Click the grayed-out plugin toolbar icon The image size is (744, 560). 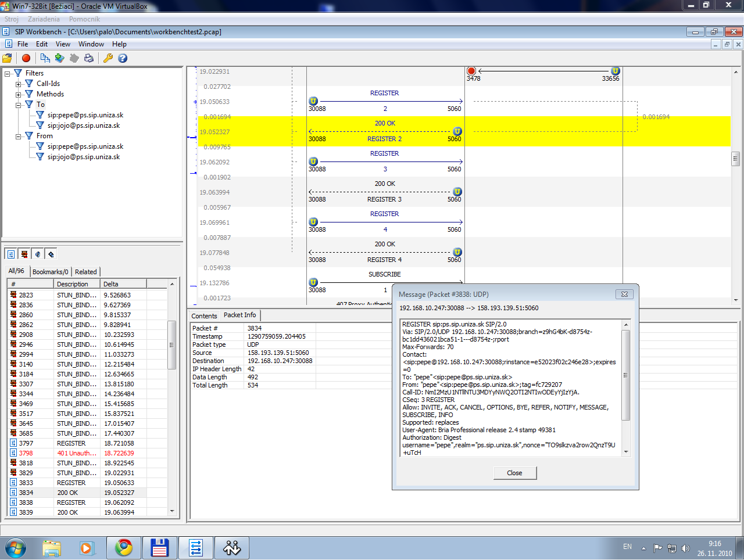[74, 58]
